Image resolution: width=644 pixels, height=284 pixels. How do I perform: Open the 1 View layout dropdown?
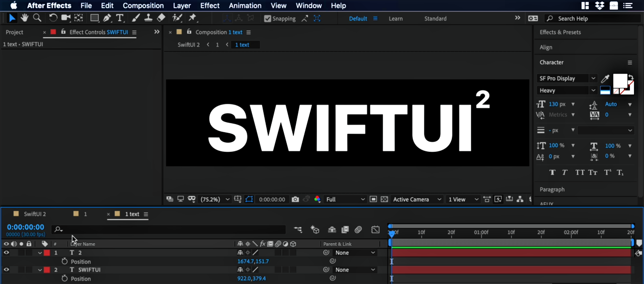[x=463, y=199]
